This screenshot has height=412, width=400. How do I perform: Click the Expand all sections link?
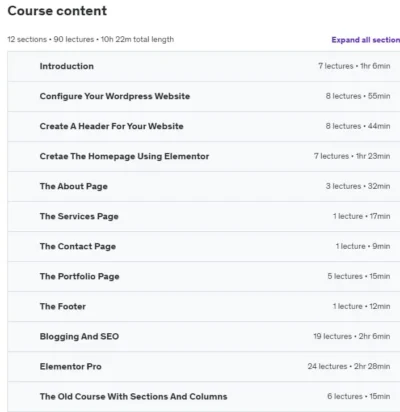click(366, 40)
